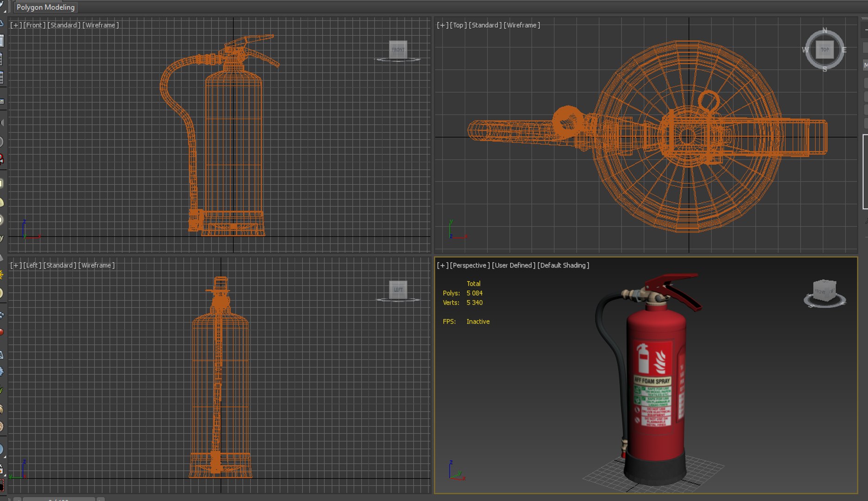Open [Wireframe] shading menu in Front viewport
This screenshot has width=868, height=501.
pos(101,25)
